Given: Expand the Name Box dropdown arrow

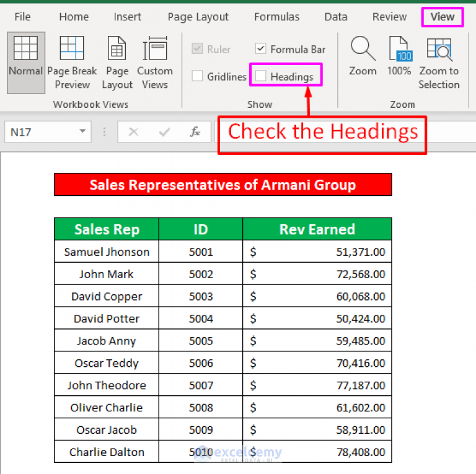Looking at the screenshot, I should point(82,131).
